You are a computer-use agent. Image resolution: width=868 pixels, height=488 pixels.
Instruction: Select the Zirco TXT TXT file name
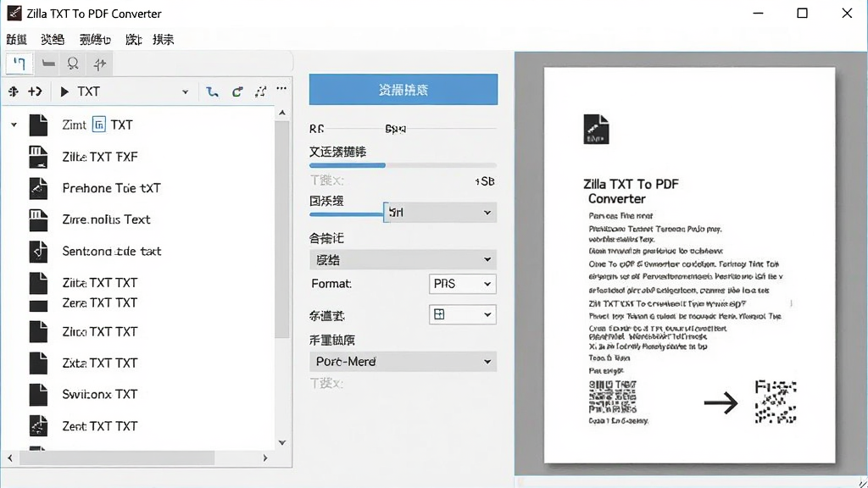coord(100,331)
